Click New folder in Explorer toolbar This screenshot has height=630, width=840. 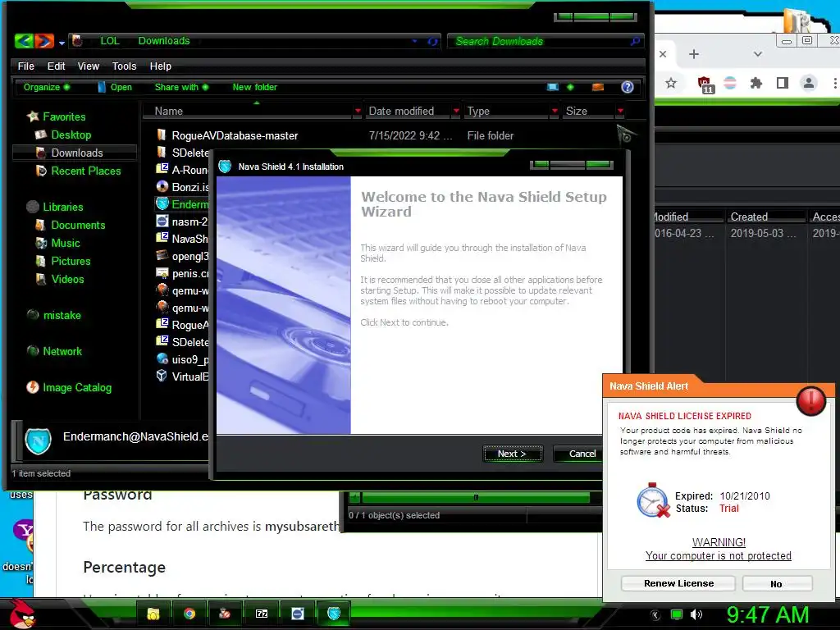point(254,87)
